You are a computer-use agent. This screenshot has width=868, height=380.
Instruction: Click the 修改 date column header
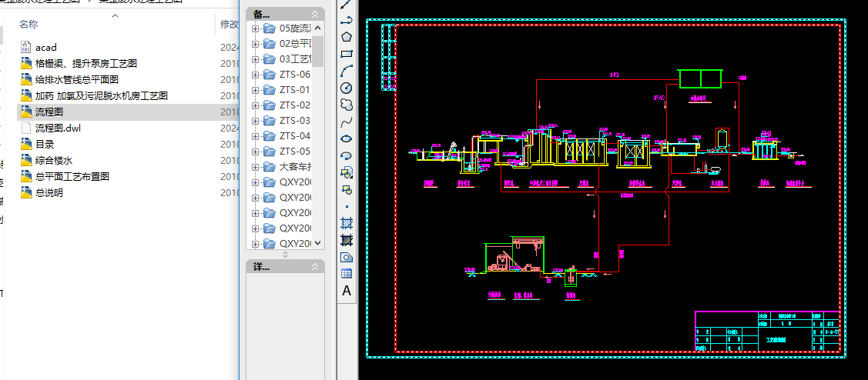(x=230, y=25)
